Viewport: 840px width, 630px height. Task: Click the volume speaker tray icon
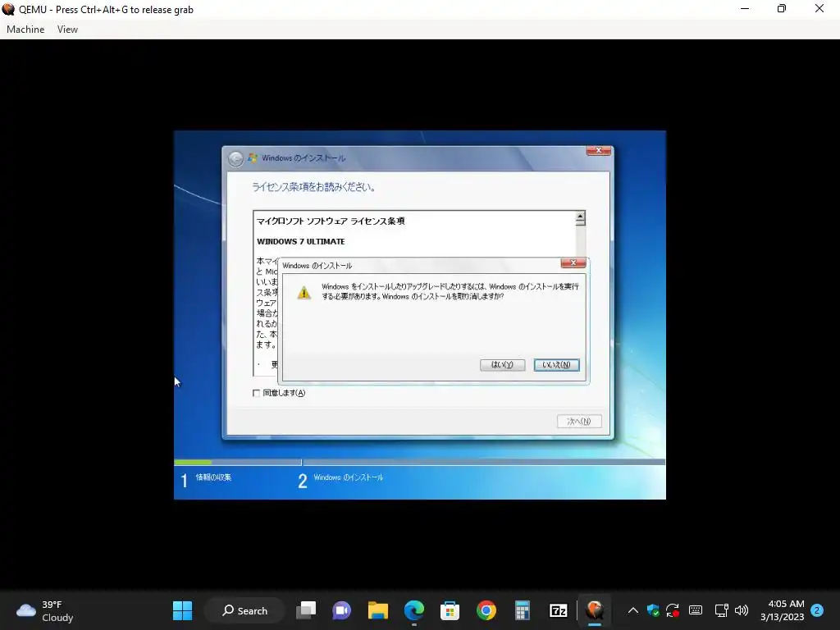(742, 610)
